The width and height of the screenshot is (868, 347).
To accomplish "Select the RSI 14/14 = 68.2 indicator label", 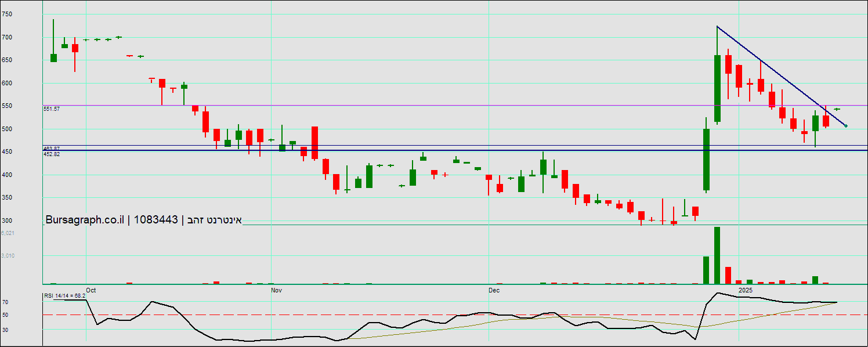I will click(65, 296).
